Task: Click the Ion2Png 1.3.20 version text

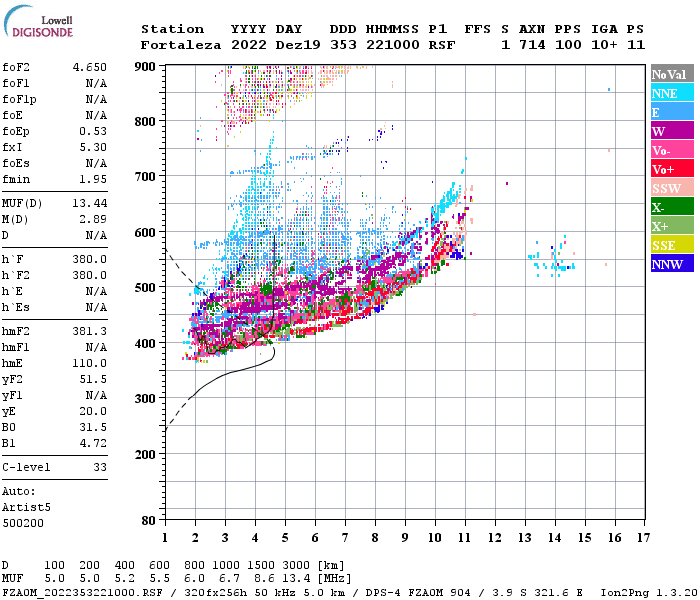Action: click(649, 593)
